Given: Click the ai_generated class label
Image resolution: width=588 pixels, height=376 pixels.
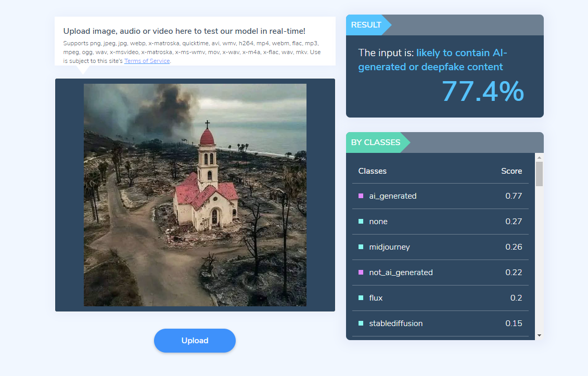Looking at the screenshot, I should click(x=393, y=196).
